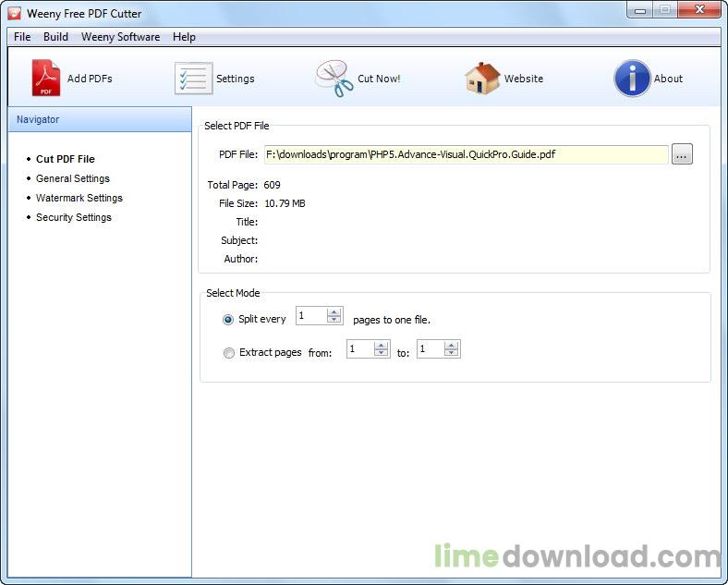The height and width of the screenshot is (585, 728).
Task: Increase Extract pages to value
Action: [451, 345]
